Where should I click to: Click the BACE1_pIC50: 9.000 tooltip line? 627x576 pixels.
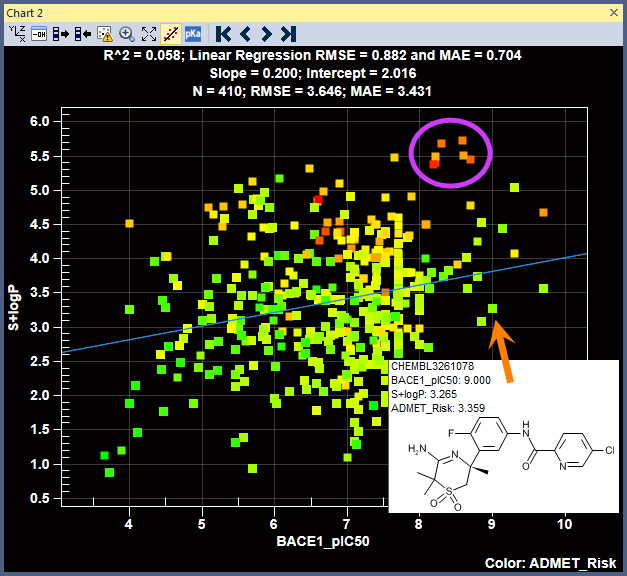click(x=441, y=380)
